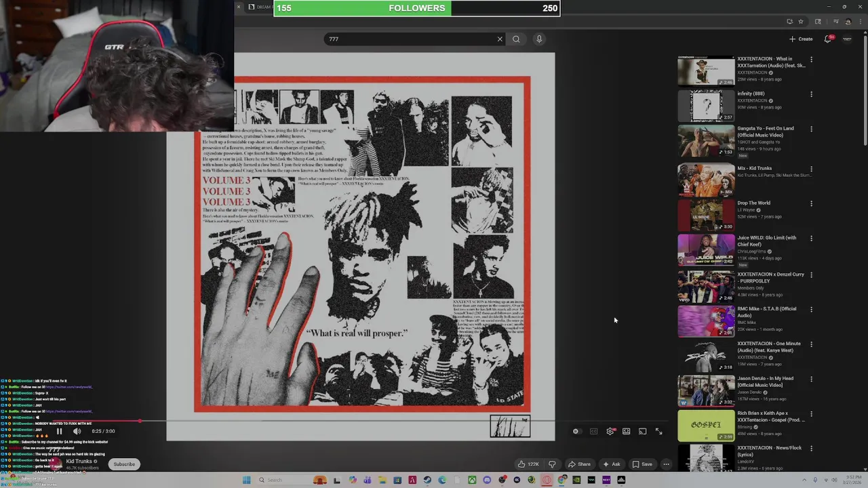This screenshot has width=868, height=488.
Task: Open options for 'Rich Brian x Keith Ape' video
Action: (811, 414)
